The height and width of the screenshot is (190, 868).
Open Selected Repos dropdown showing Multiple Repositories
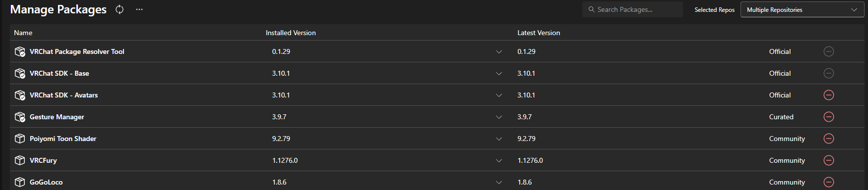tap(802, 9)
